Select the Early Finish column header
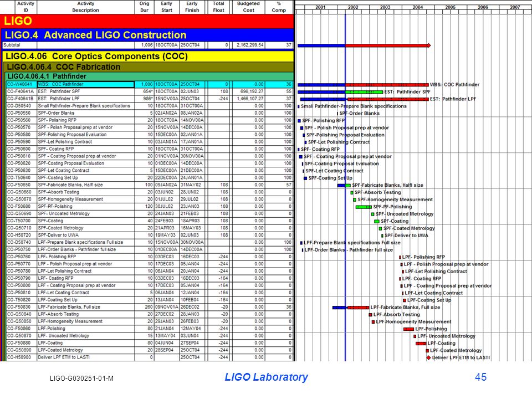 point(192,7)
